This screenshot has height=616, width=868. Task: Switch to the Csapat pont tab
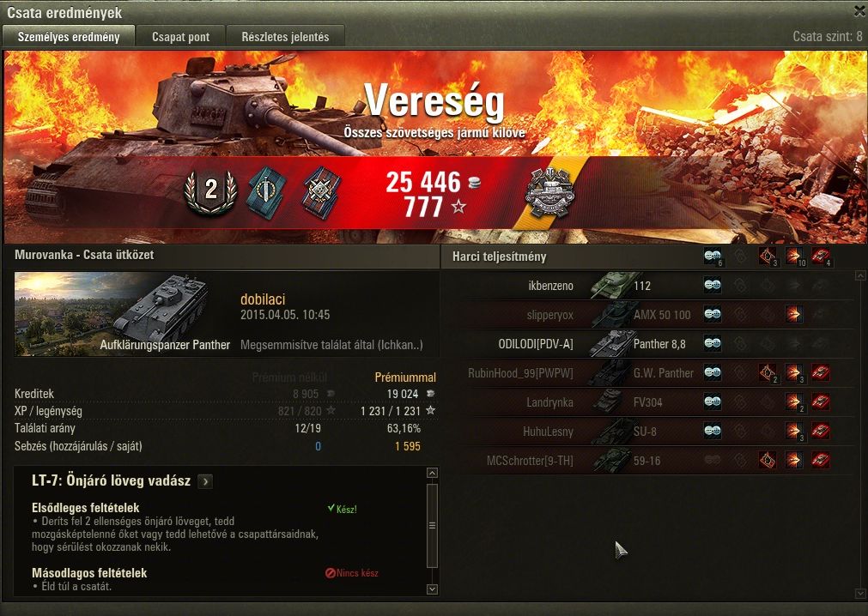(181, 37)
